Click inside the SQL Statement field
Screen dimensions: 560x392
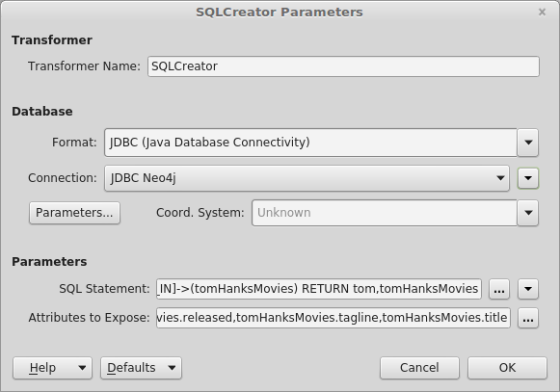coord(319,289)
